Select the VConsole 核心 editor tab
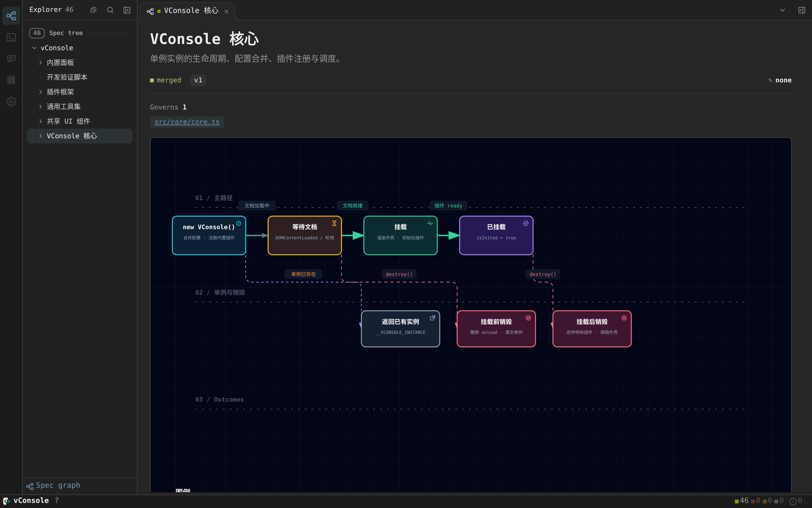 tap(187, 11)
